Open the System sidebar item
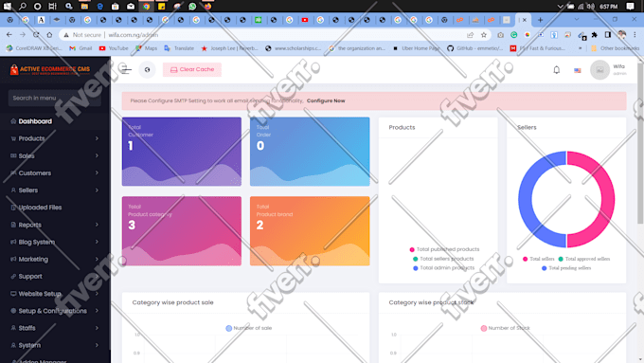 (55, 345)
